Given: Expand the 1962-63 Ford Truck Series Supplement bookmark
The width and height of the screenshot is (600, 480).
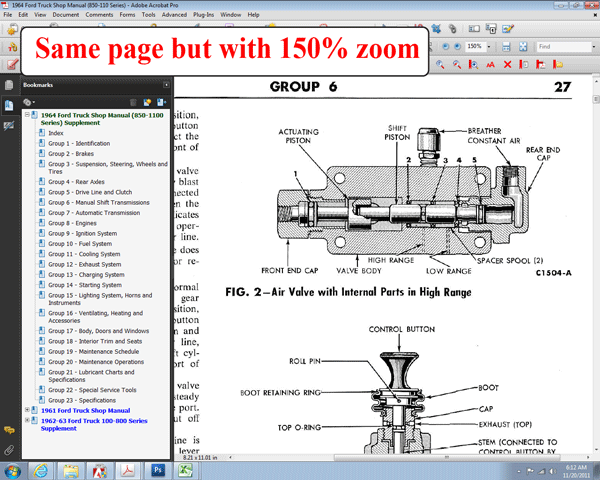Looking at the screenshot, I should pyautogui.click(x=27, y=420).
